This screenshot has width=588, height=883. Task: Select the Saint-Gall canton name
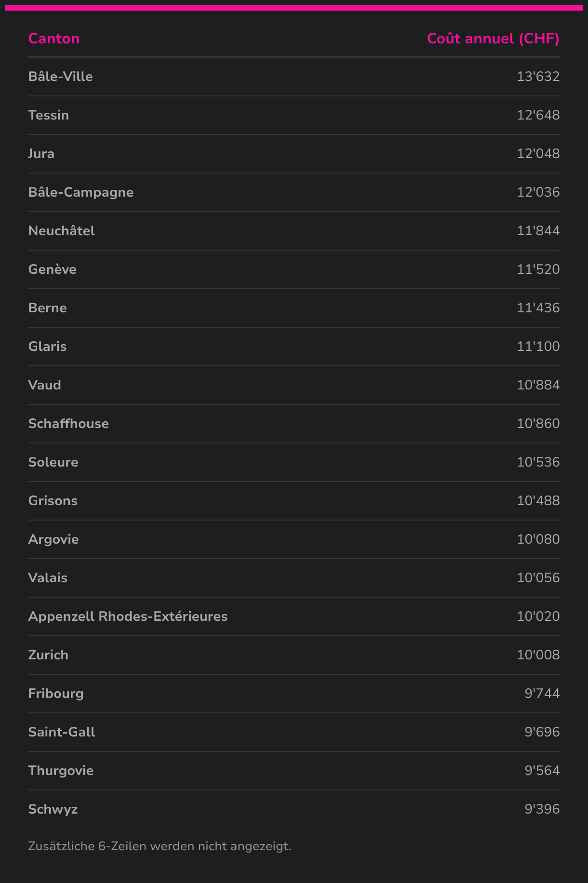[x=61, y=732]
